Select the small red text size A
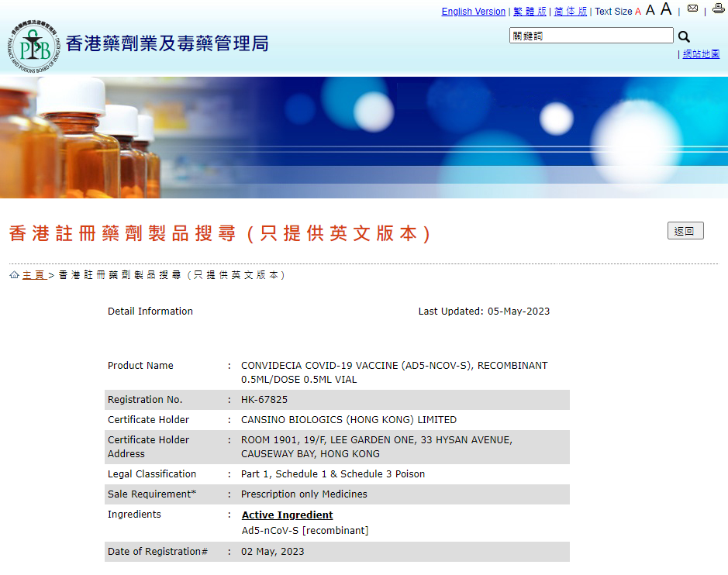728x575 pixels. tap(638, 12)
